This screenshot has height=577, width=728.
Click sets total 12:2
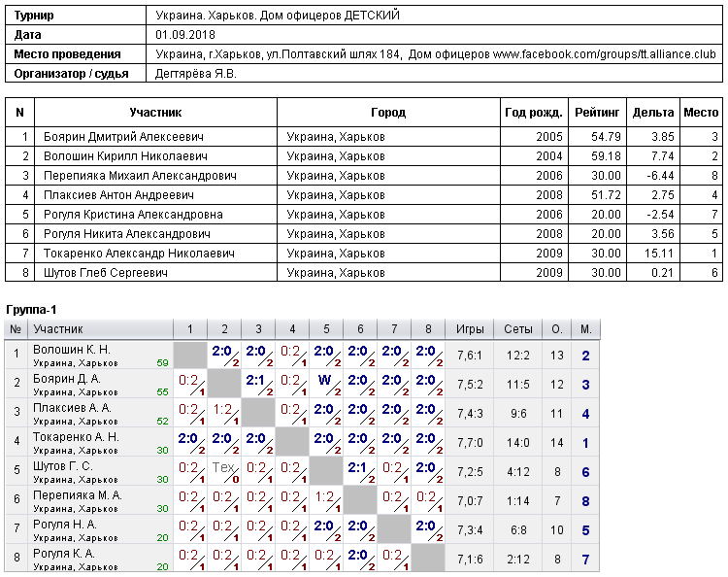coord(518,356)
